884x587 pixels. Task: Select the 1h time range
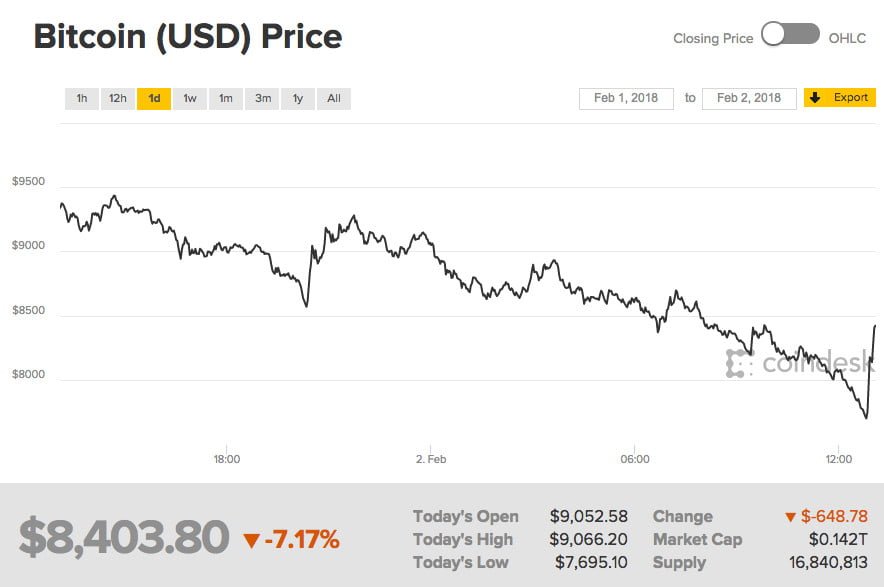[82, 98]
